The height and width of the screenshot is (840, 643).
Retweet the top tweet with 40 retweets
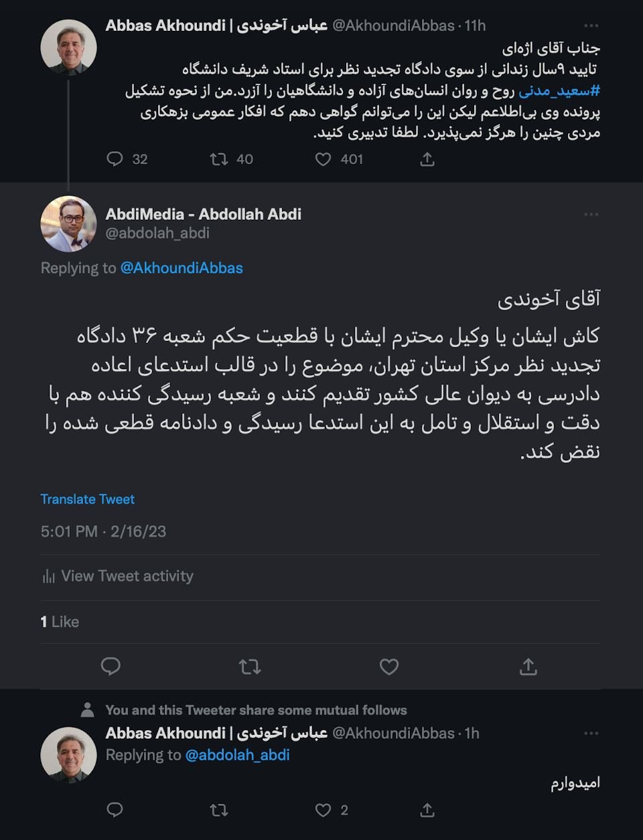tap(219, 159)
